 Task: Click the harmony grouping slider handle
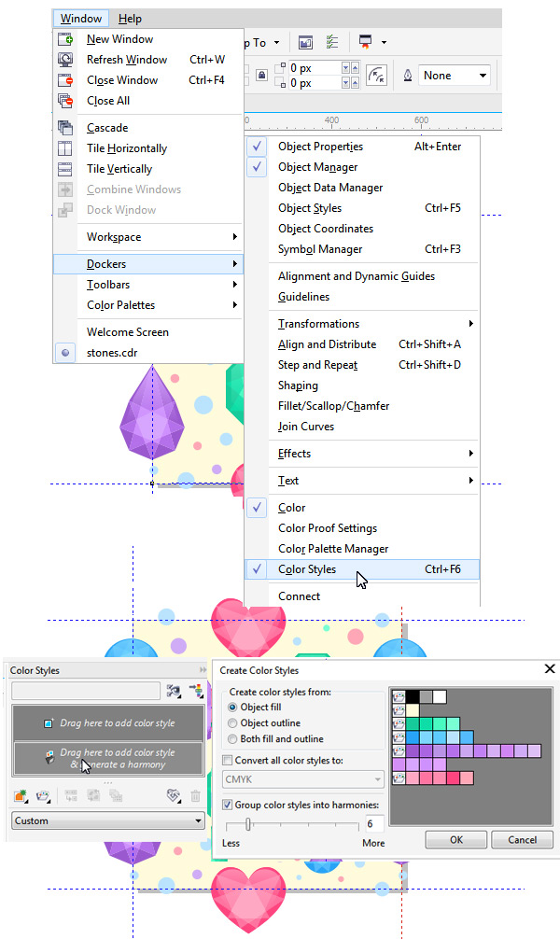248,824
